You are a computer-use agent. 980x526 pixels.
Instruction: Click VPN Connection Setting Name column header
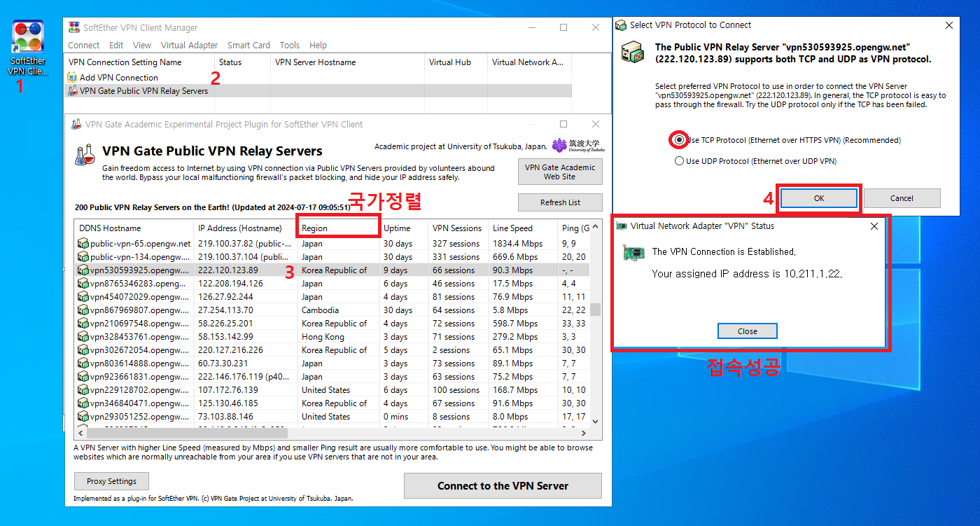(x=139, y=62)
